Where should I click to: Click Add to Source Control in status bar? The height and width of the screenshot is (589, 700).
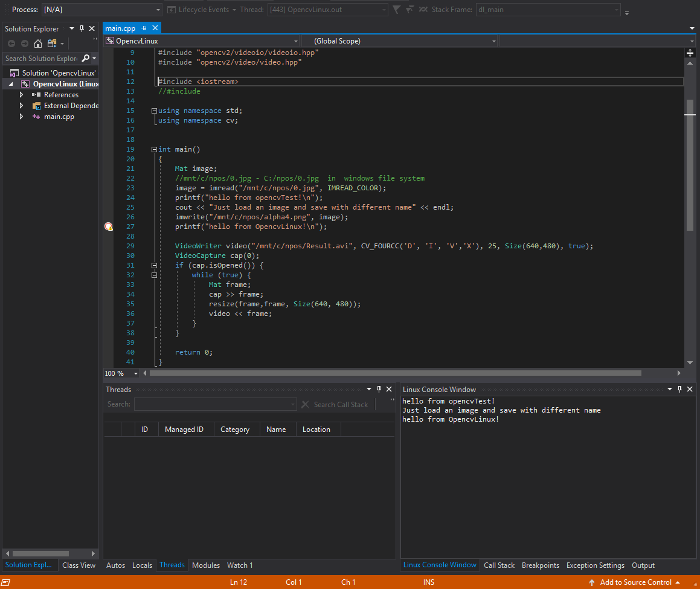tap(635, 582)
